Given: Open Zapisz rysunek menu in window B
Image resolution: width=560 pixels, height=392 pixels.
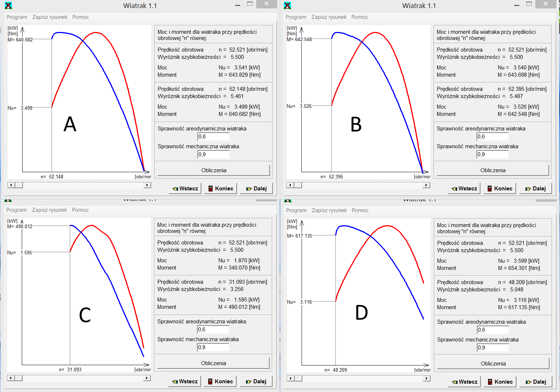Looking at the screenshot, I should [x=329, y=17].
